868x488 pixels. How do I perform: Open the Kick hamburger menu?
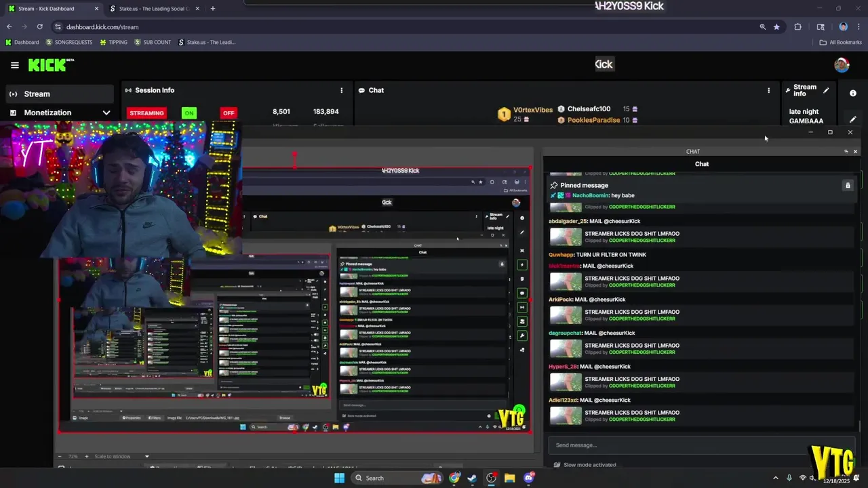[14, 65]
